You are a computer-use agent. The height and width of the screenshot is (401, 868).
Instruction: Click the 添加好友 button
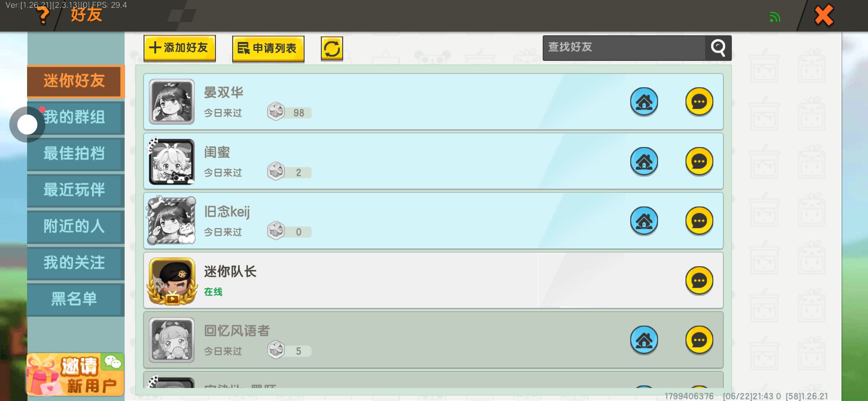[180, 48]
